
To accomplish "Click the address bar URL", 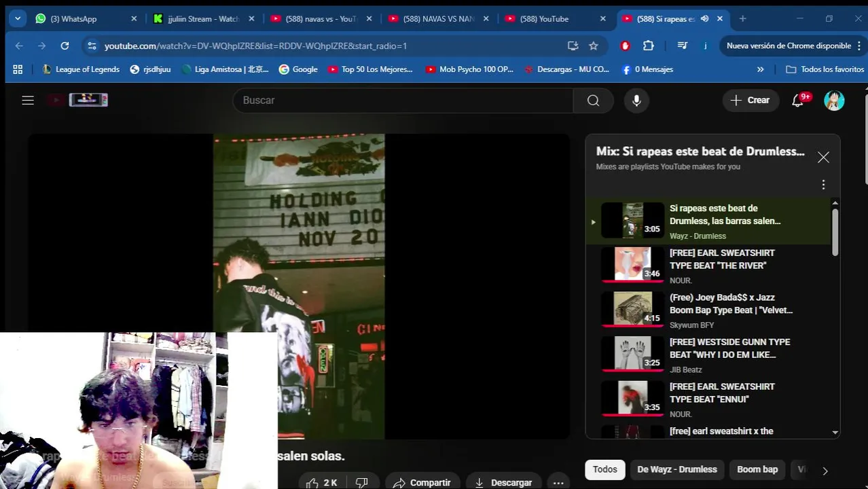I will click(255, 46).
